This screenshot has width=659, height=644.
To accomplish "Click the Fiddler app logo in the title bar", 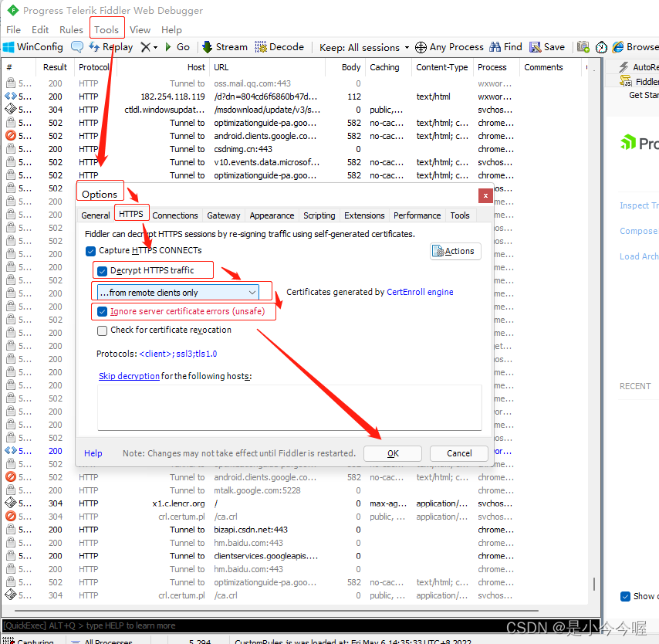I will point(13,10).
